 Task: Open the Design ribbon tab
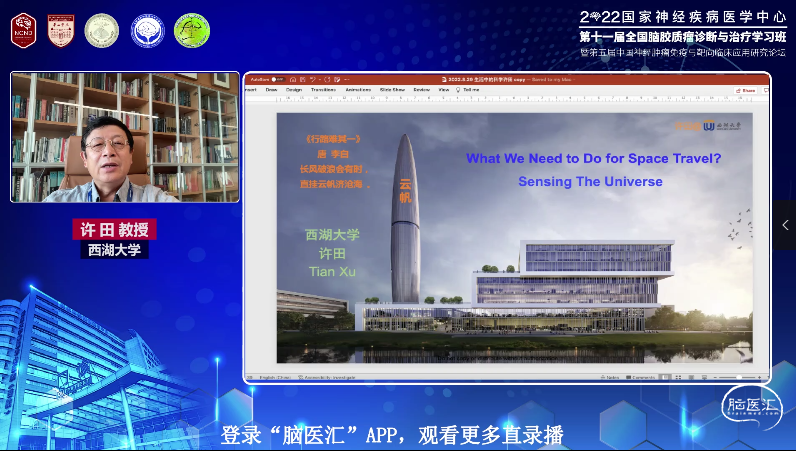point(294,90)
